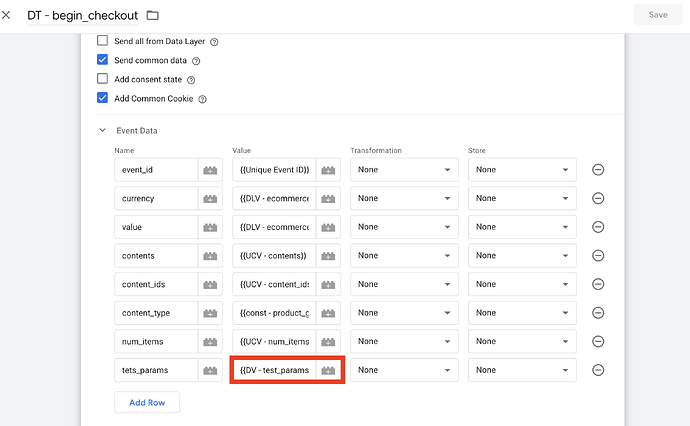Viewport: 690px width, 426px height.
Task: Remove the currency row
Action: (598, 198)
